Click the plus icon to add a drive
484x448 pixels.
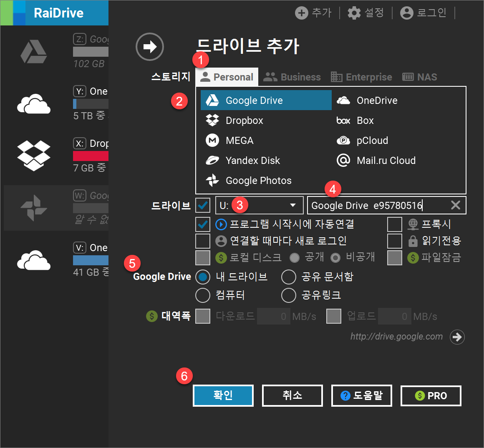click(x=302, y=13)
